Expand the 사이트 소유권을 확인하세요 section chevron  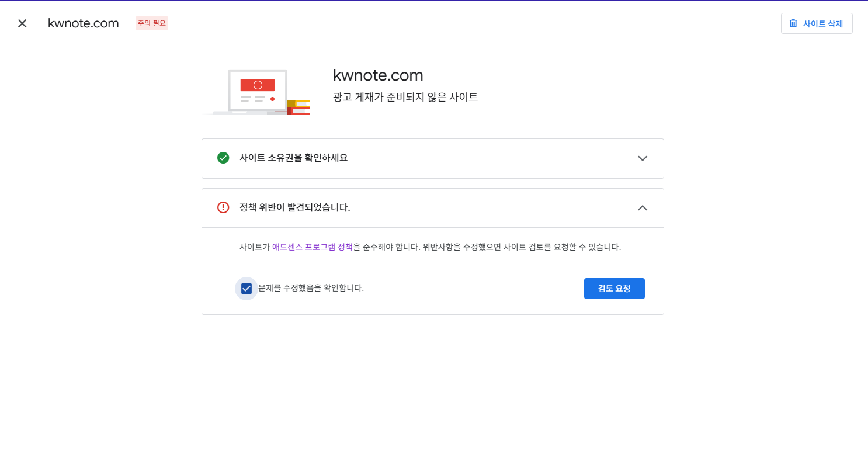pos(643,158)
